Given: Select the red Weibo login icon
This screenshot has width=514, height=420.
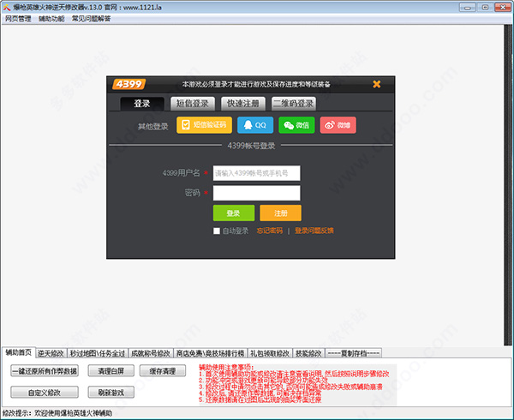Looking at the screenshot, I should (338, 125).
